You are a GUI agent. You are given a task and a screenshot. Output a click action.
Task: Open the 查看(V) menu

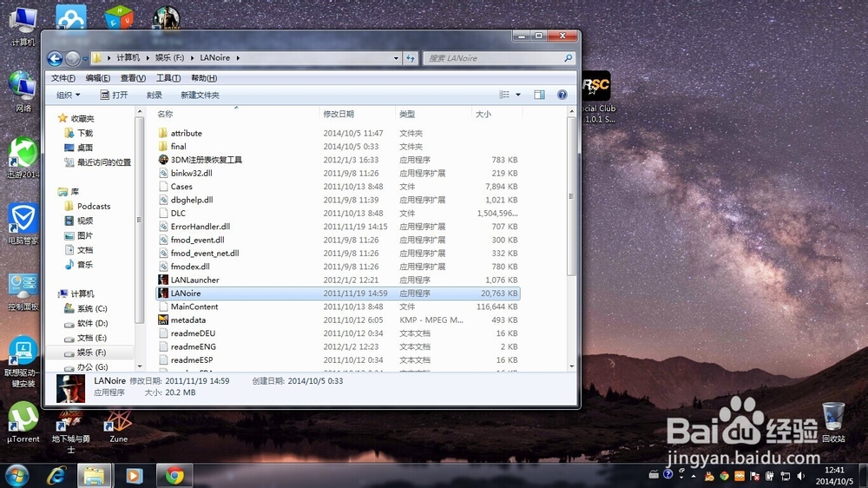tap(133, 78)
